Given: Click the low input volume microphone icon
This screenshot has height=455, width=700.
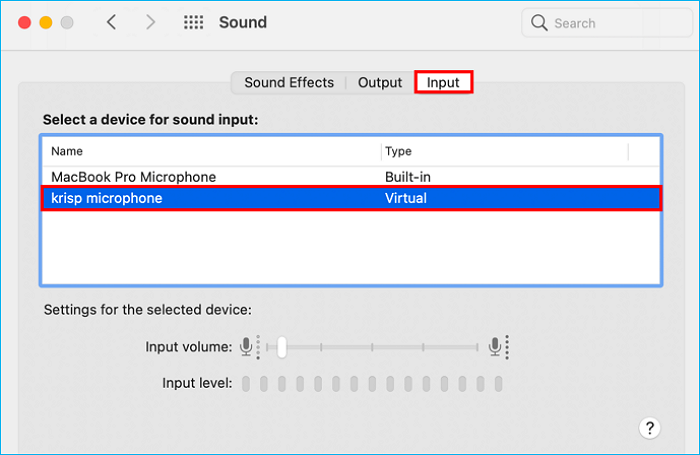Looking at the screenshot, I should click(x=247, y=347).
